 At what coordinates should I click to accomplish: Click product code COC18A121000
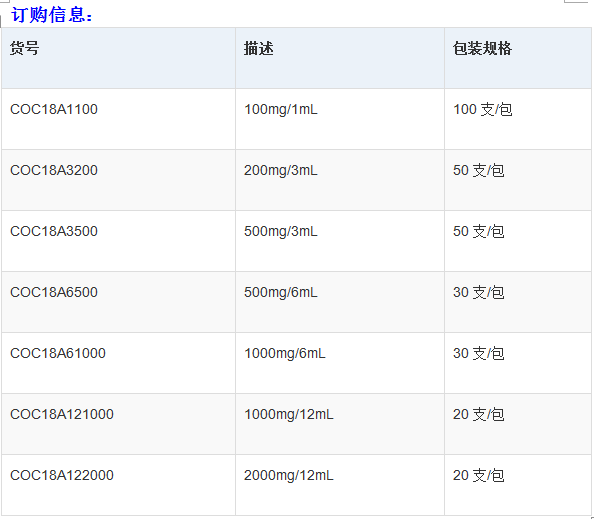coord(62,414)
